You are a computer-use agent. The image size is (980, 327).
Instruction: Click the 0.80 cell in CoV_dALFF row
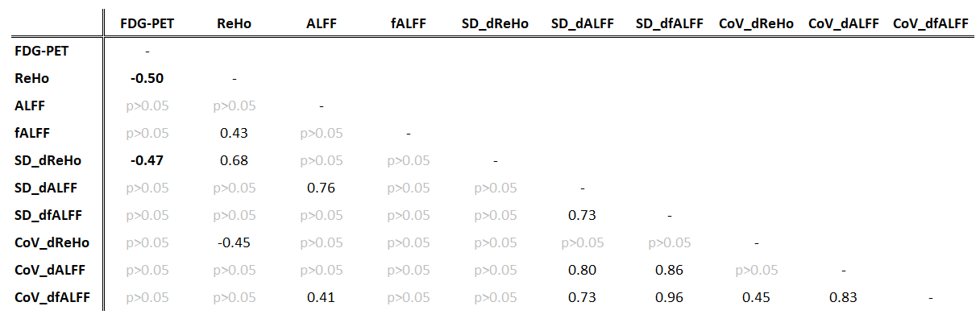coord(582,270)
